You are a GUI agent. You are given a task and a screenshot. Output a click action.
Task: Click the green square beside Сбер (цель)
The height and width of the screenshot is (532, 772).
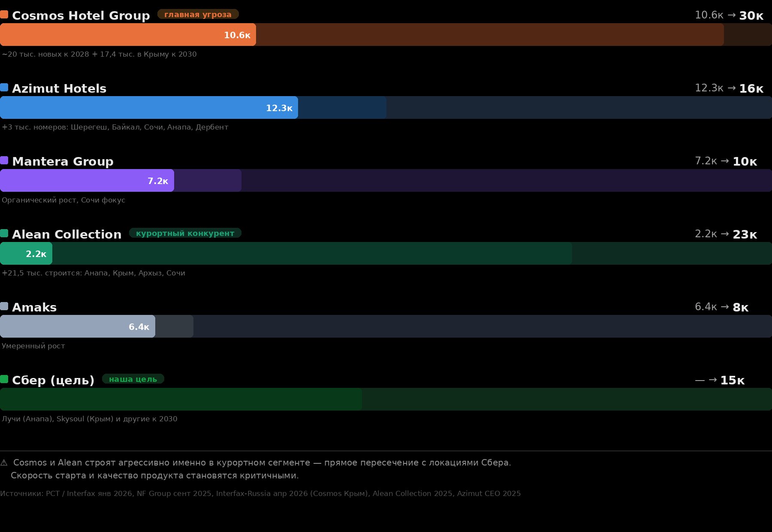coord(4,379)
